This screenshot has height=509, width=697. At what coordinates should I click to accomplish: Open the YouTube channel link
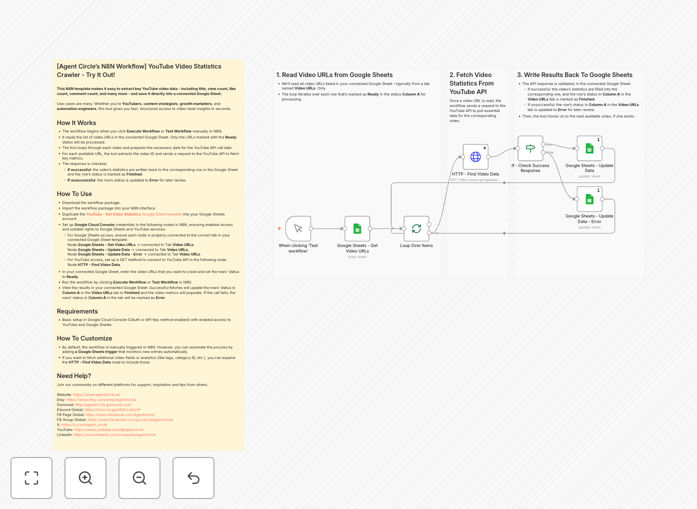point(109,430)
